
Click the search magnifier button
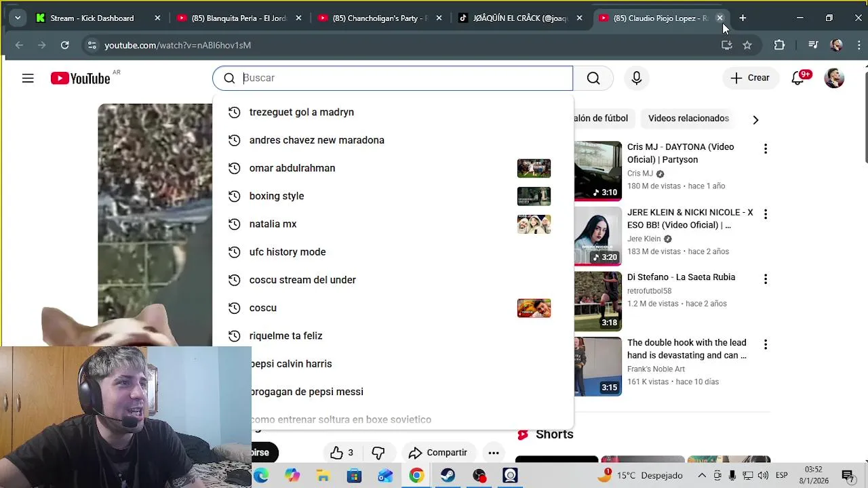tap(593, 78)
